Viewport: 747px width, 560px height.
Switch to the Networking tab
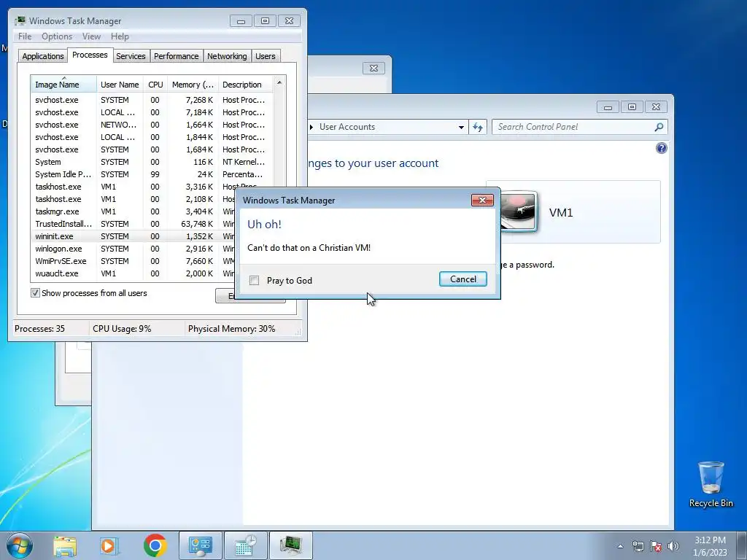(x=227, y=56)
